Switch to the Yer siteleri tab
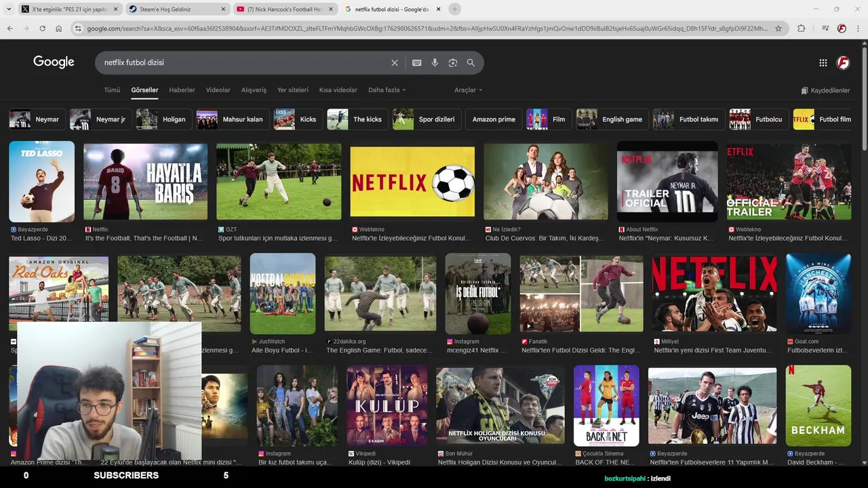The width and height of the screenshot is (868, 488). coord(293,90)
